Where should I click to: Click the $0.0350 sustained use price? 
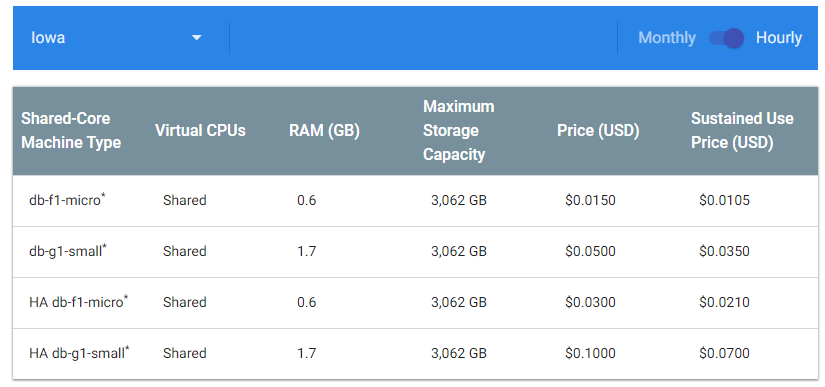click(x=724, y=251)
